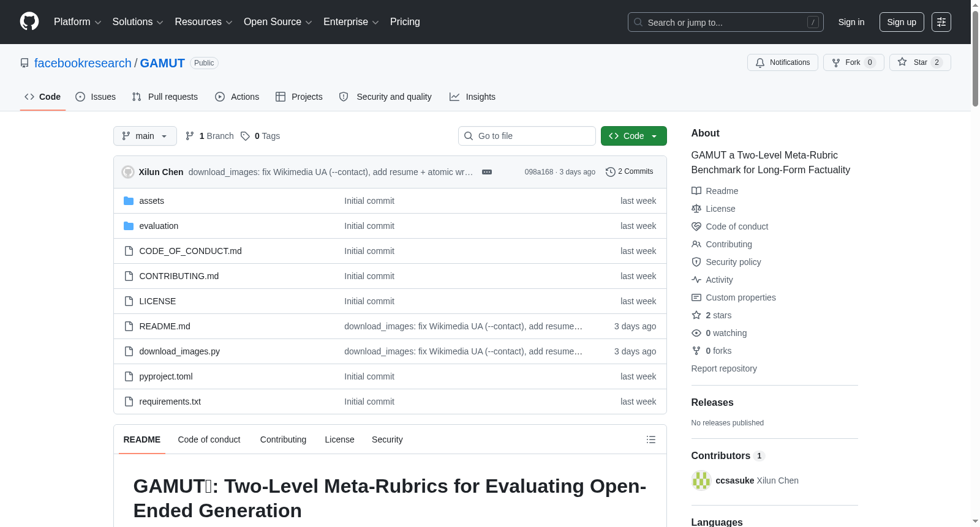This screenshot has width=980, height=527.
Task: Open the CODE_OF_CONDUCT.md file
Action: 190,251
